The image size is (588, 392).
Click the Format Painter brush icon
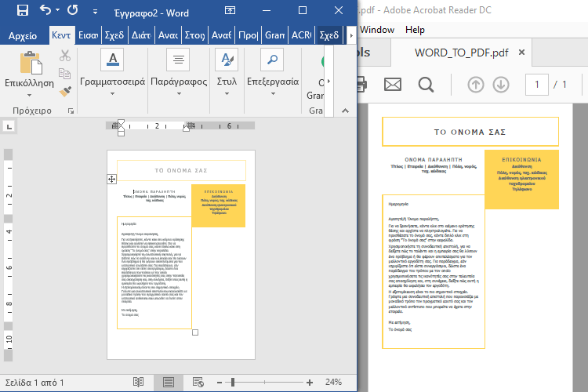tap(65, 90)
